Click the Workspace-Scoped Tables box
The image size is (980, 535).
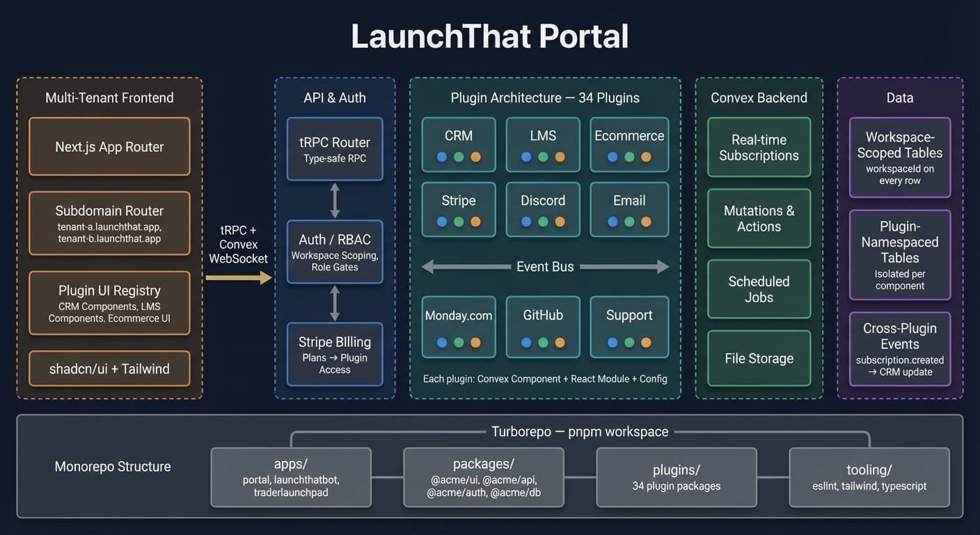[x=899, y=157]
